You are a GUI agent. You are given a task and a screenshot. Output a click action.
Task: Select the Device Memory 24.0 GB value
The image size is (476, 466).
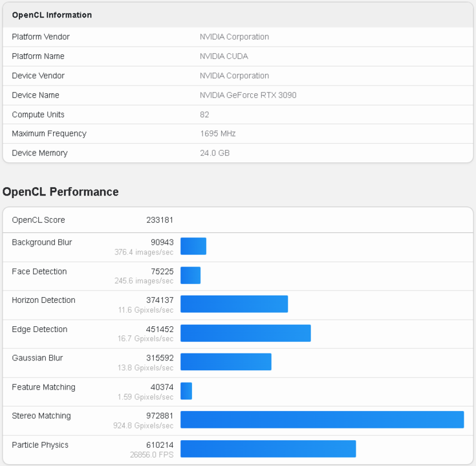214,153
